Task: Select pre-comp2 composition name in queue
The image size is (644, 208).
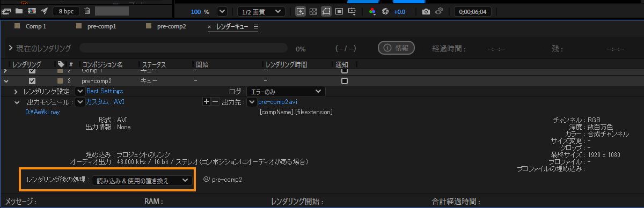Action: 97,81
